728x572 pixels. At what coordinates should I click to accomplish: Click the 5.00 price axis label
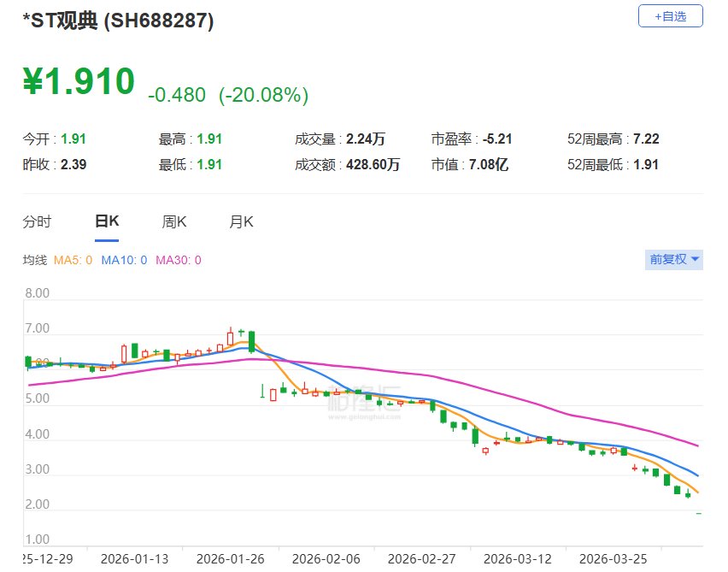[x=37, y=398]
